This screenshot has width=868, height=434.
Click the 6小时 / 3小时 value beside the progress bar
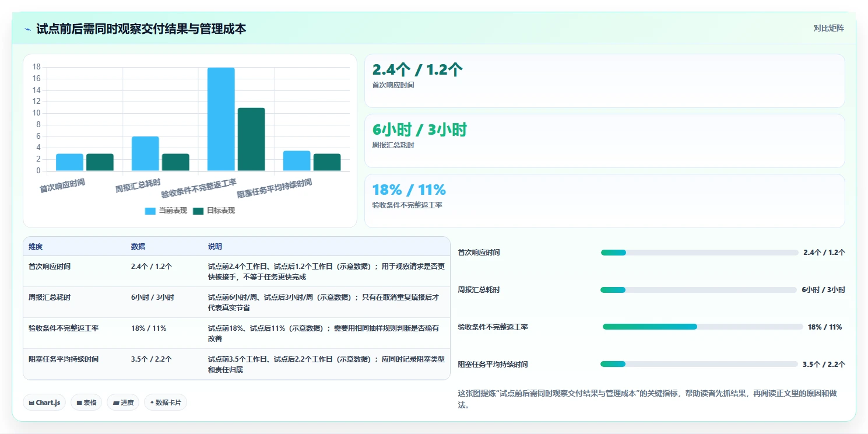pos(823,290)
